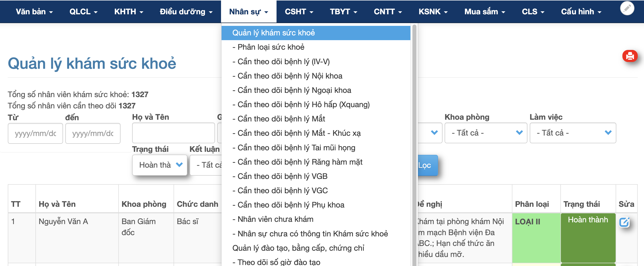This screenshot has width=644, height=266.
Task: Open the Văn bản menu
Action: tap(34, 12)
